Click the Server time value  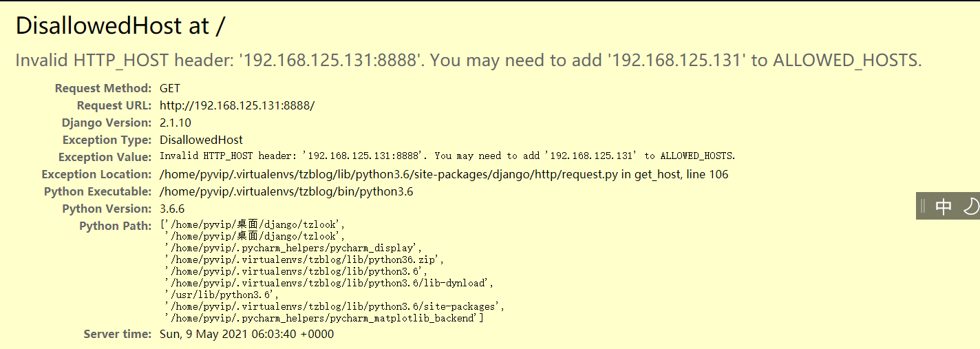click(246, 334)
